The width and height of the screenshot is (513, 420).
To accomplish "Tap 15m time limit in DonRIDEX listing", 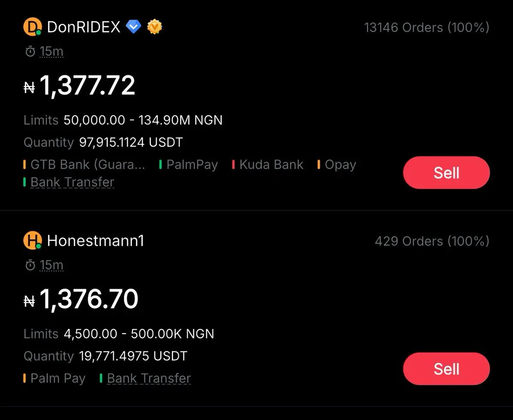I will coord(51,52).
